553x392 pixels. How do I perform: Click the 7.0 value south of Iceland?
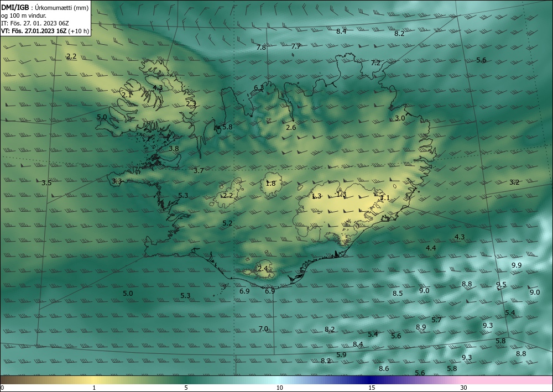(263, 329)
